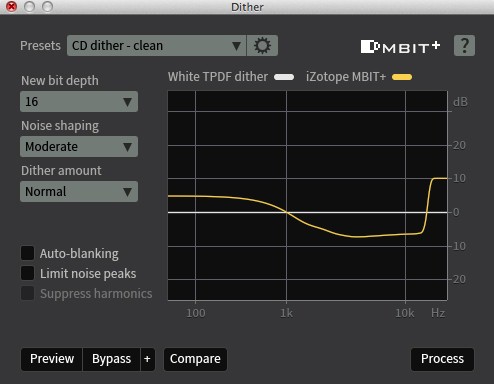The image size is (494, 384).
Task: Toggle the Suppress harmonics checkbox
Action: [27, 293]
